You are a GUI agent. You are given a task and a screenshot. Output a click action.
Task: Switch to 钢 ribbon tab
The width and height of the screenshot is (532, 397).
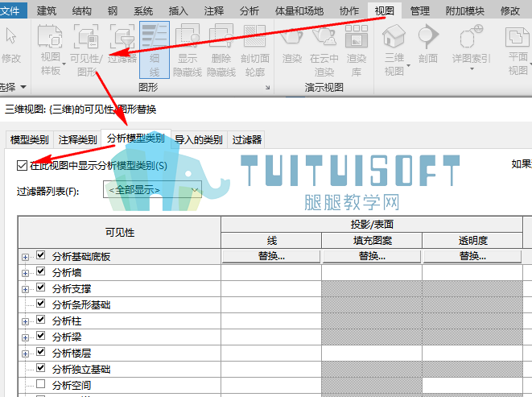[113, 10]
